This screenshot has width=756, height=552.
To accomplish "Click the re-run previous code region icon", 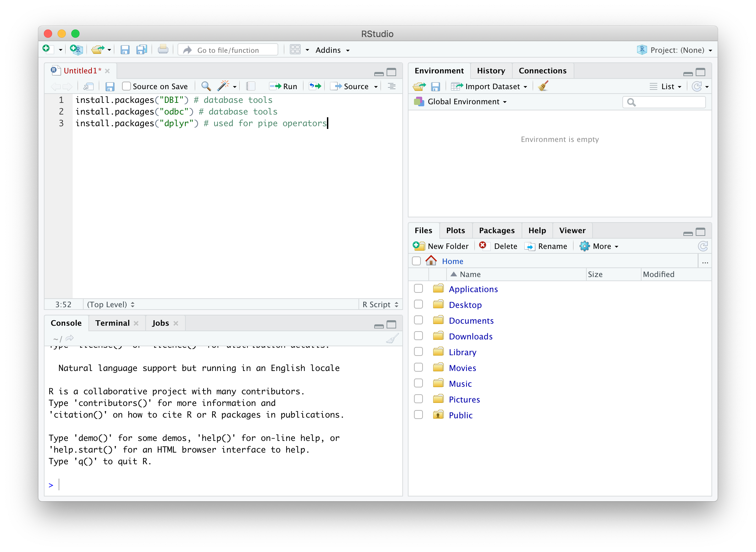I will pyautogui.click(x=315, y=86).
